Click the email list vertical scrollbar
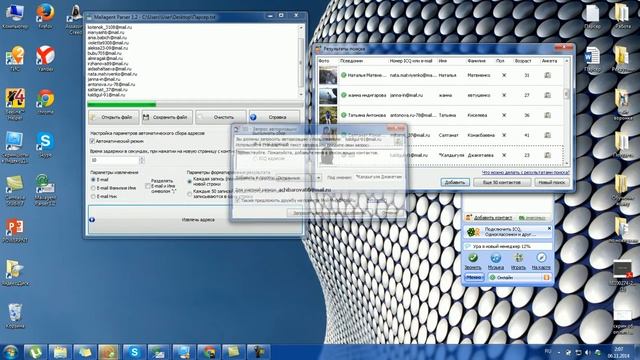Image resolution: width=640 pixels, height=360 pixels. coord(301,61)
